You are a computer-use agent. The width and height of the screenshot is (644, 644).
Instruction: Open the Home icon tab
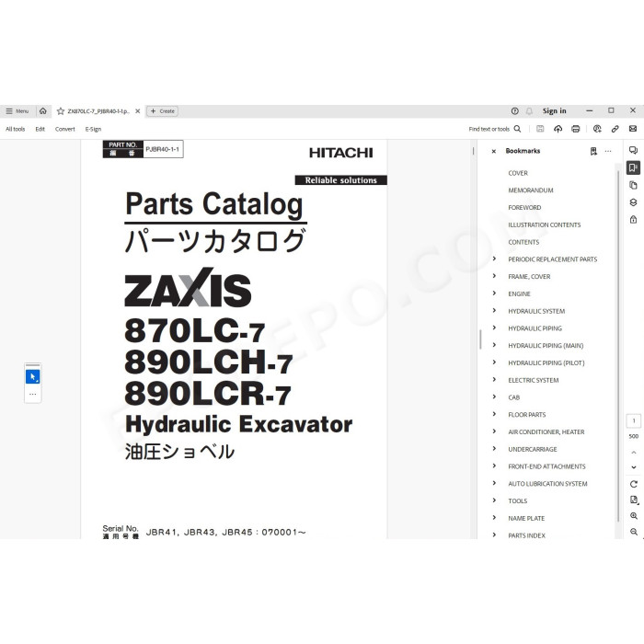(x=42, y=111)
